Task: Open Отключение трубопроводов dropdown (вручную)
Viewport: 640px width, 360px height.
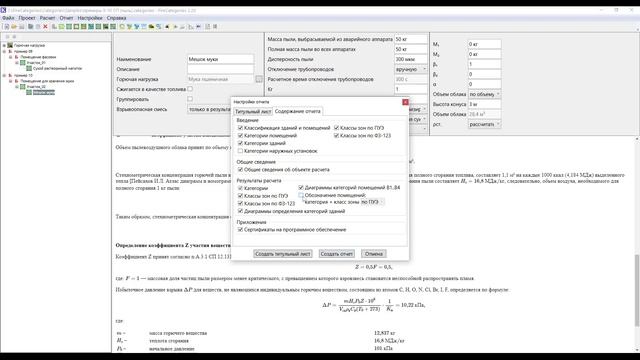Action: 411,69
